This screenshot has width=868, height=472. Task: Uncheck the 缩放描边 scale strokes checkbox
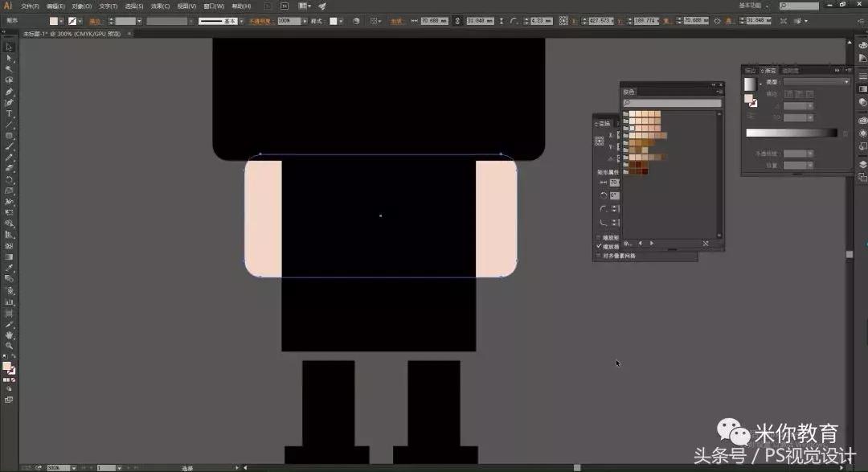pos(599,247)
